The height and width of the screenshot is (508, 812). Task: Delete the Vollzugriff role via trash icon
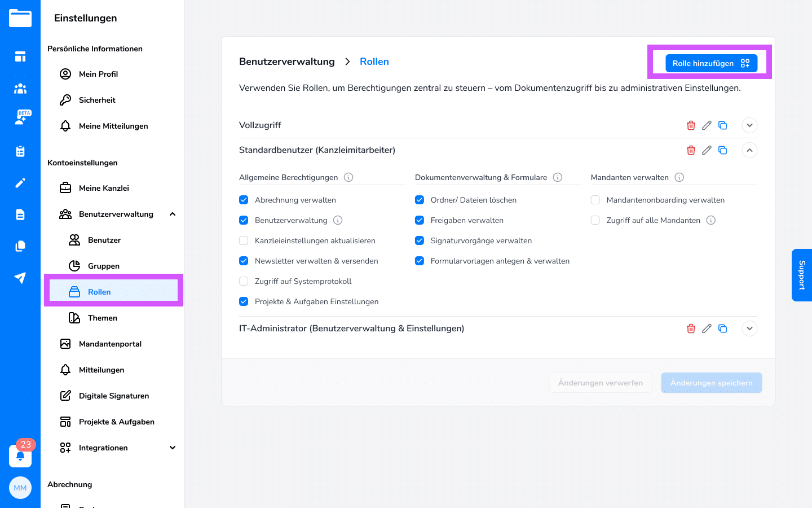(691, 125)
